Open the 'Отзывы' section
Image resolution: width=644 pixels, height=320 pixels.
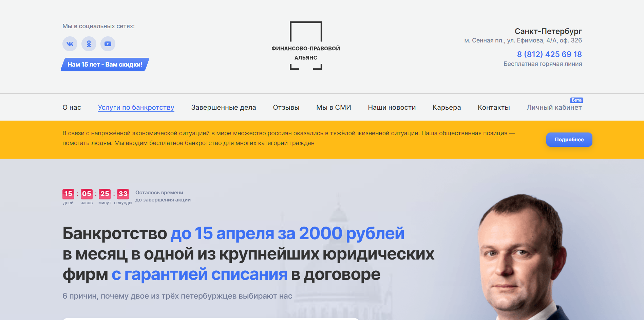(x=286, y=107)
